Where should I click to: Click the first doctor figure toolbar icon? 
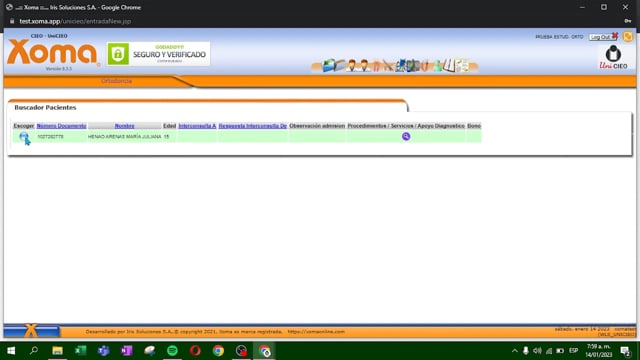tap(351, 65)
